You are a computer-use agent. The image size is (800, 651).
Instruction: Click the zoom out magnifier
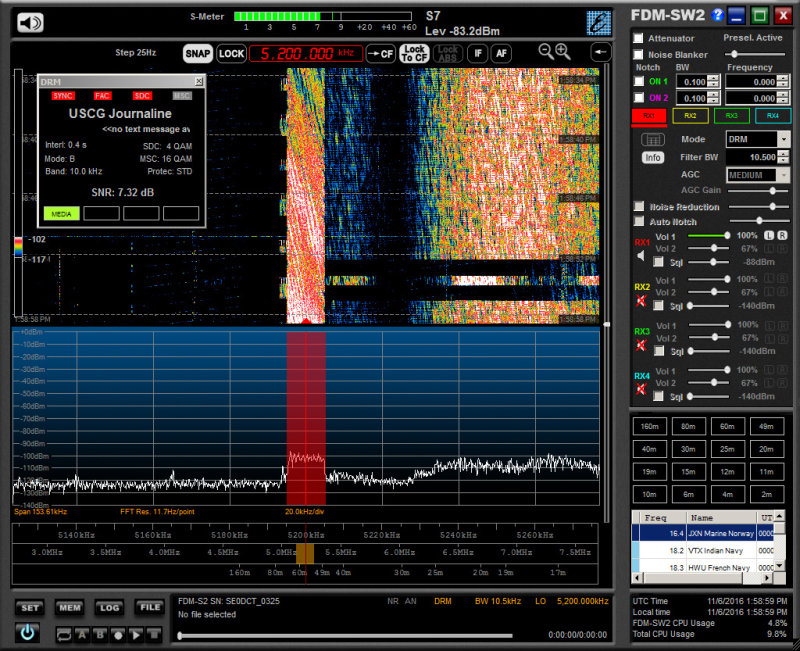point(545,52)
